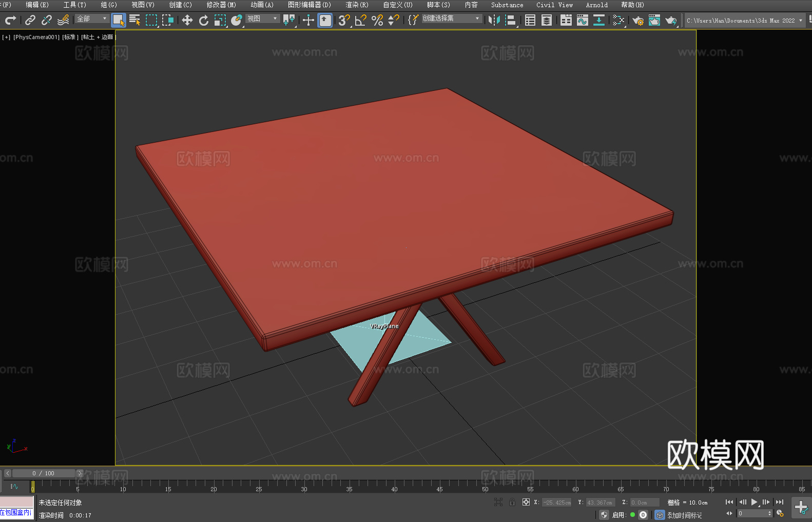The height and width of the screenshot is (522, 812).
Task: Select the Move tool
Action: pos(187,20)
